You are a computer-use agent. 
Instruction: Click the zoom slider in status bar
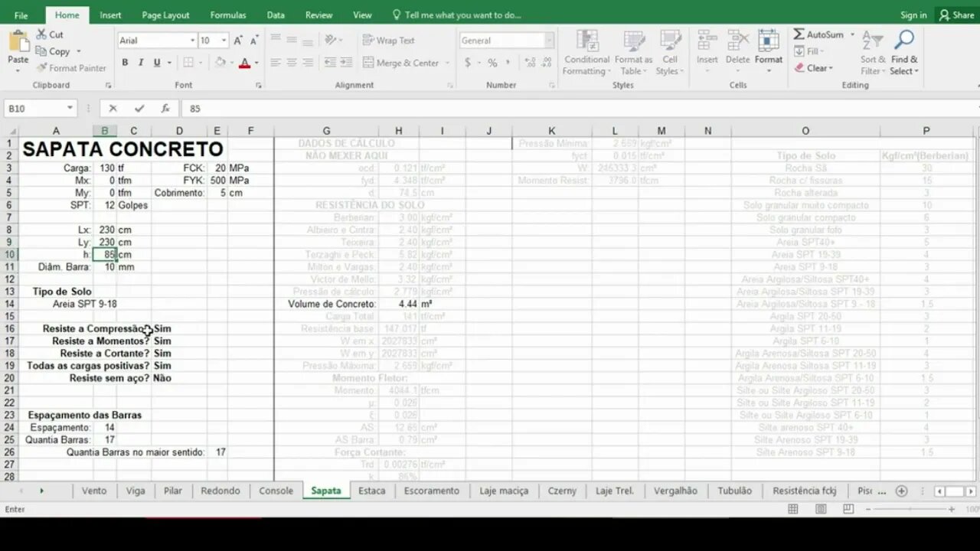(909, 509)
